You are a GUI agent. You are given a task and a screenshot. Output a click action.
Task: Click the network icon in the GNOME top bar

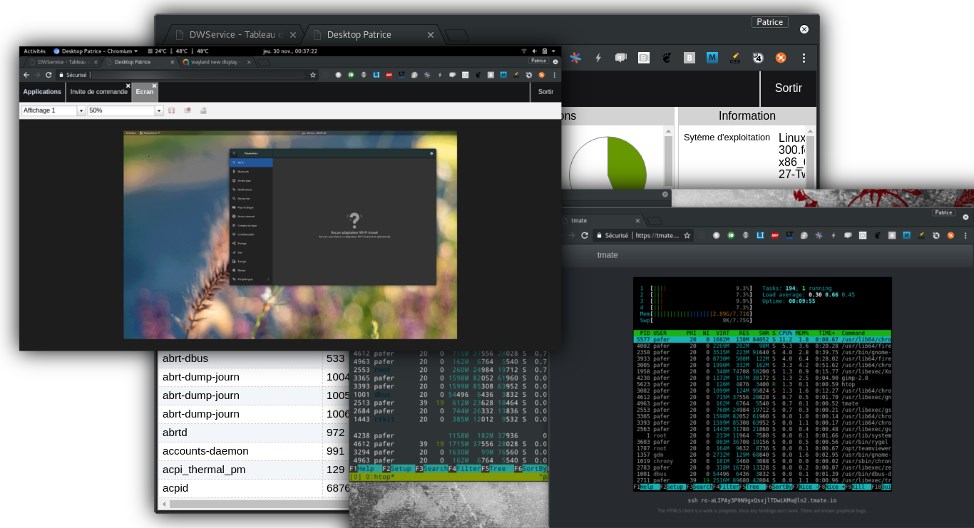(x=523, y=51)
